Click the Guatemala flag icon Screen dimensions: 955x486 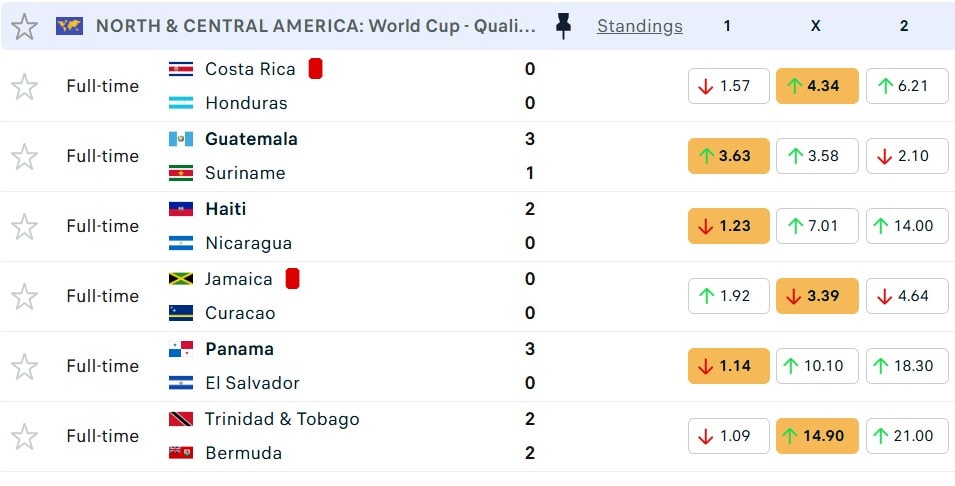[181, 139]
